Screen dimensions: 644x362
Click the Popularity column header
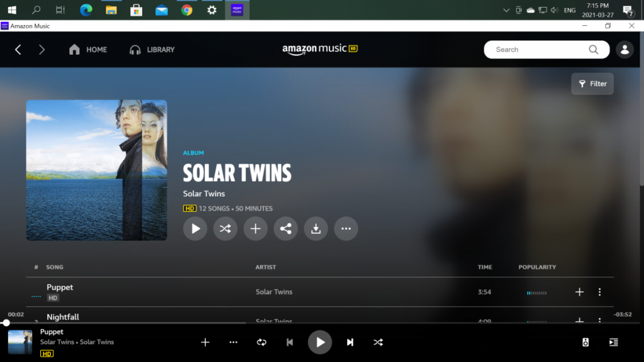(537, 267)
